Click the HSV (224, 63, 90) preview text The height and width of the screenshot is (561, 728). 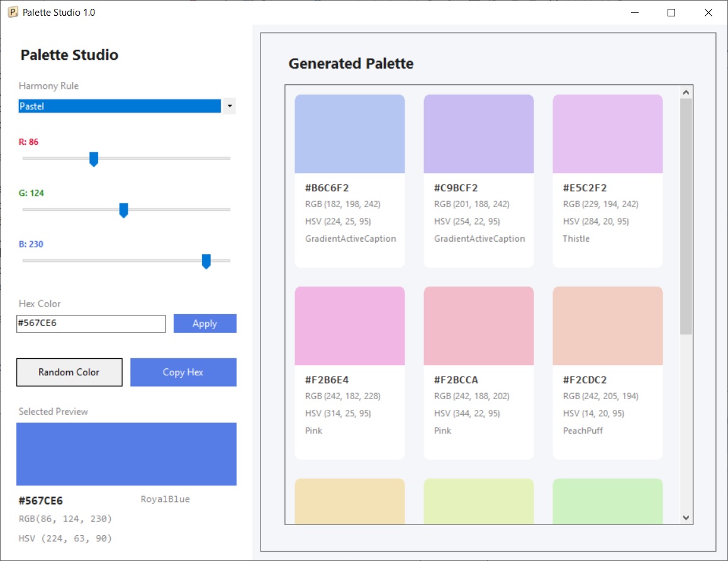pyautogui.click(x=65, y=538)
